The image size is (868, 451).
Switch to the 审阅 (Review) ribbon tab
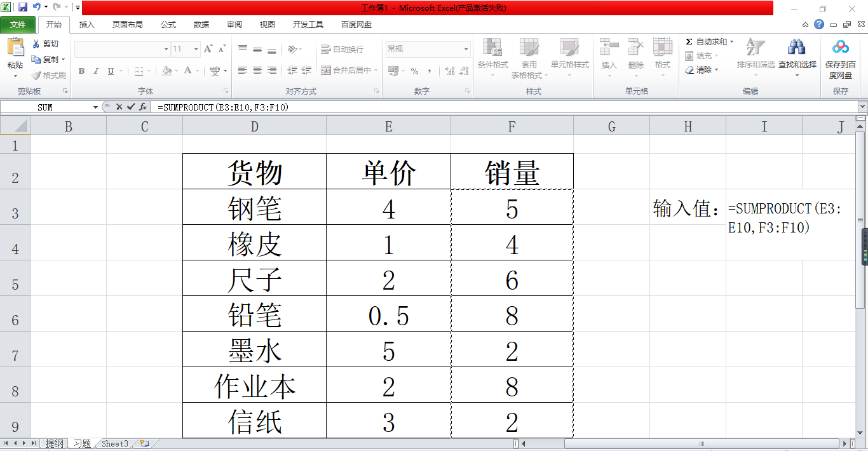click(x=234, y=25)
